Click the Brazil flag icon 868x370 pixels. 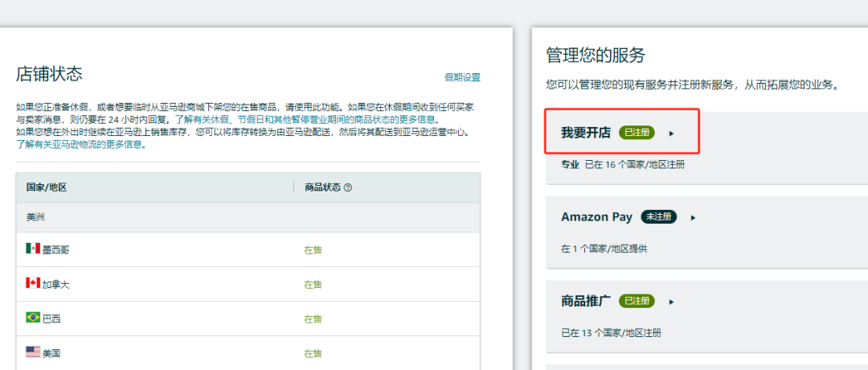point(33,318)
